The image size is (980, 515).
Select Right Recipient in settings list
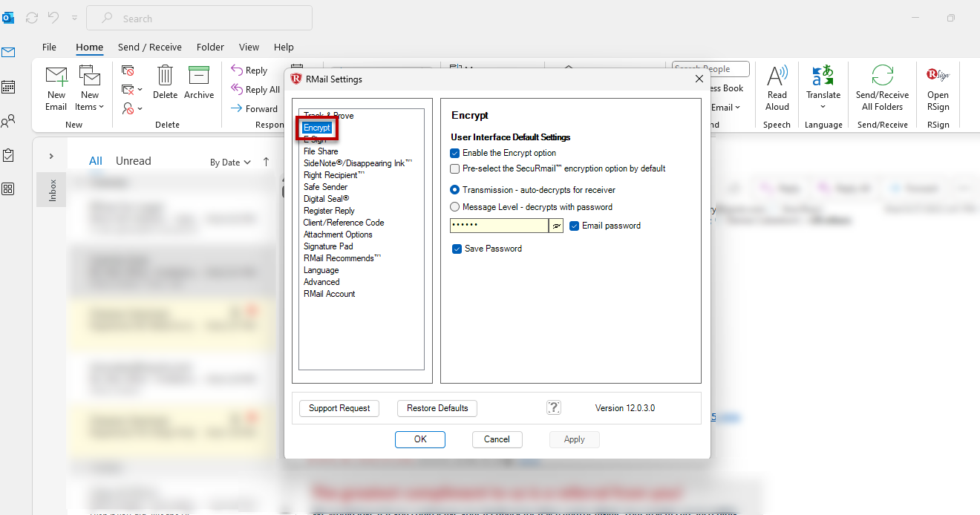point(334,175)
